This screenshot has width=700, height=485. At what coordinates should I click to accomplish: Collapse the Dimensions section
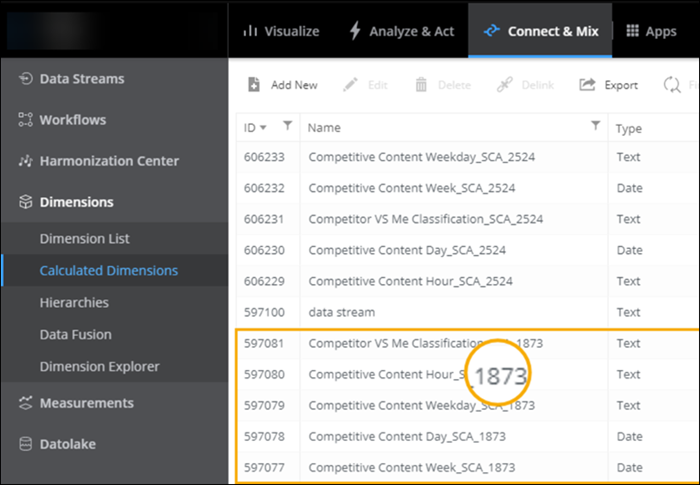coord(76,202)
